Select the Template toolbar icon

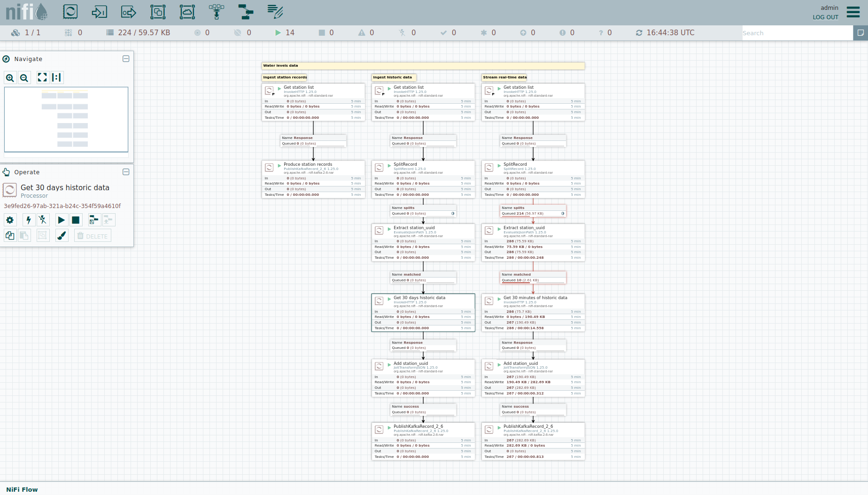(x=246, y=12)
